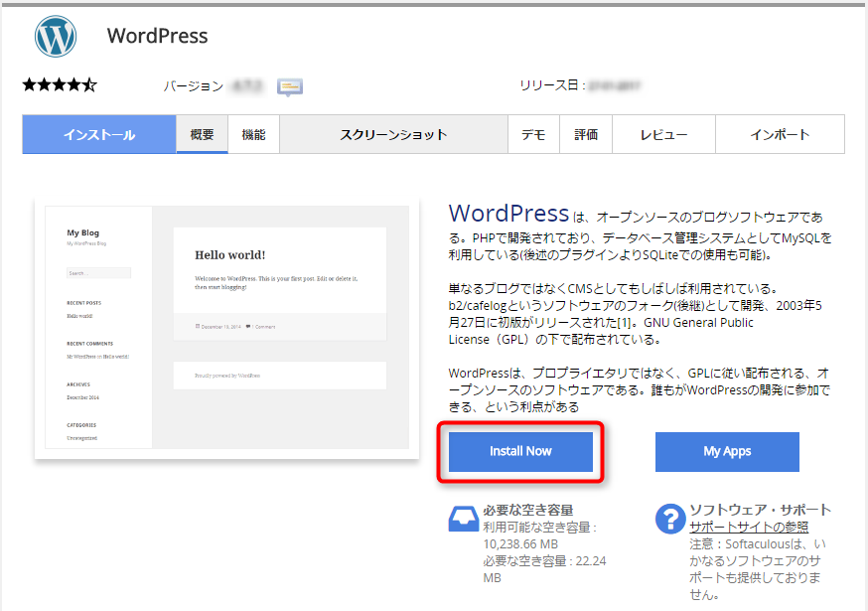
Task: Click the blue question mark support icon
Action: (x=670, y=519)
